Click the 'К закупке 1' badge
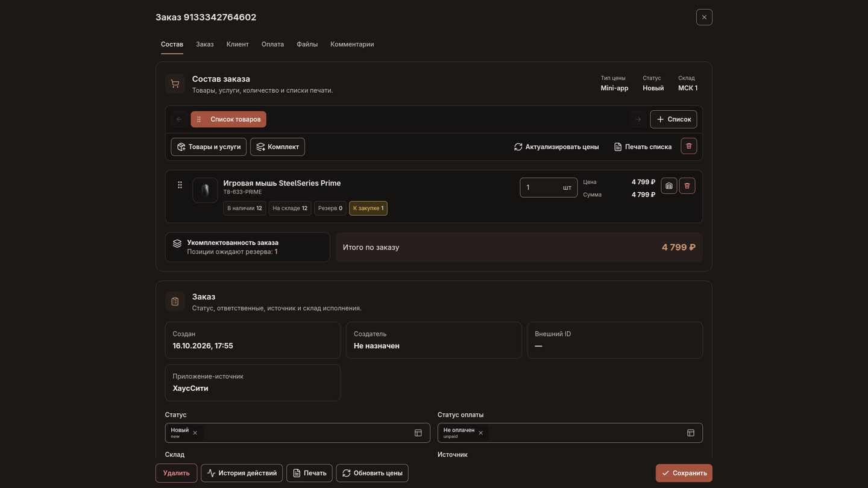868x488 pixels. 368,208
